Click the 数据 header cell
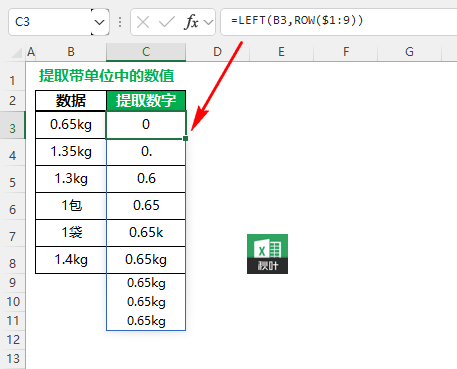This screenshot has width=457, height=369. (x=71, y=101)
